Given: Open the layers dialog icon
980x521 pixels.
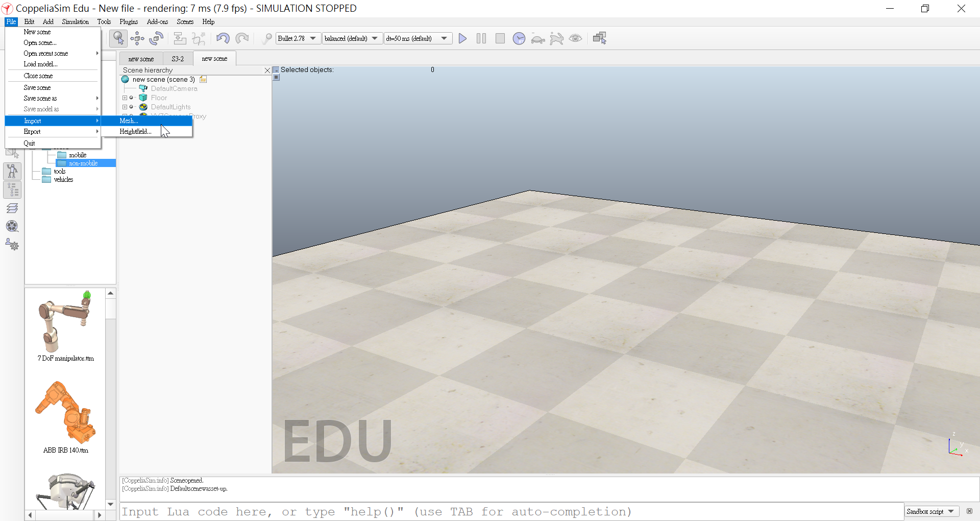Looking at the screenshot, I should (x=12, y=208).
